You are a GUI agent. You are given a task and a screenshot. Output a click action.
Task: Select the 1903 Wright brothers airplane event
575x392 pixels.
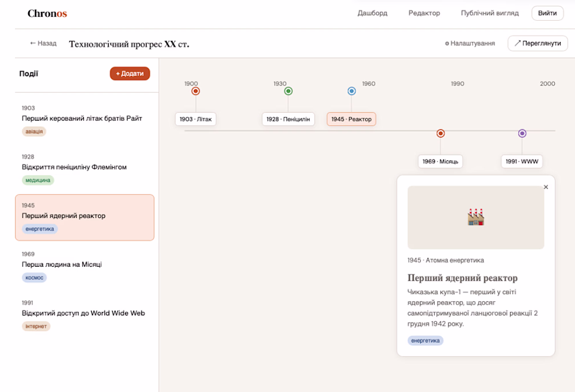pos(85,120)
